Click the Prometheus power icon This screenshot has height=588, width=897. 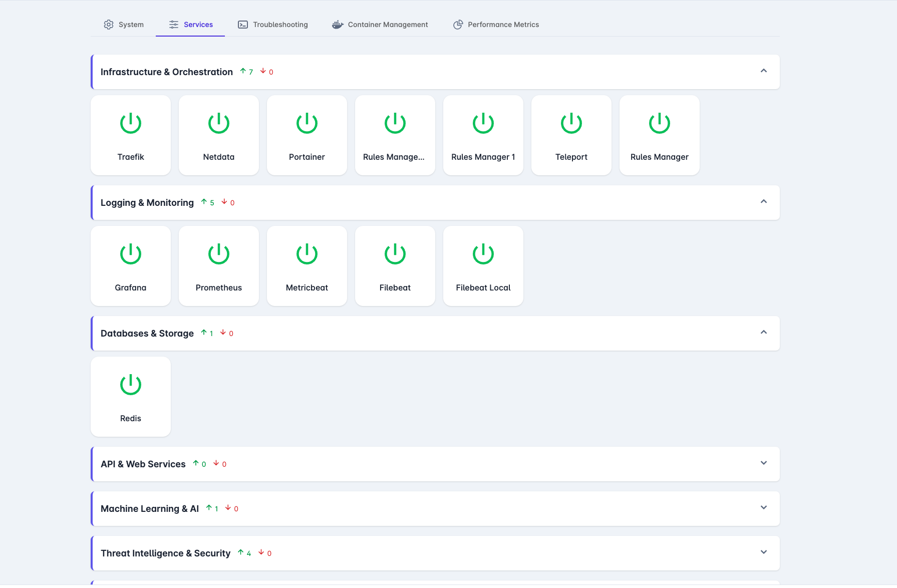coord(219,254)
